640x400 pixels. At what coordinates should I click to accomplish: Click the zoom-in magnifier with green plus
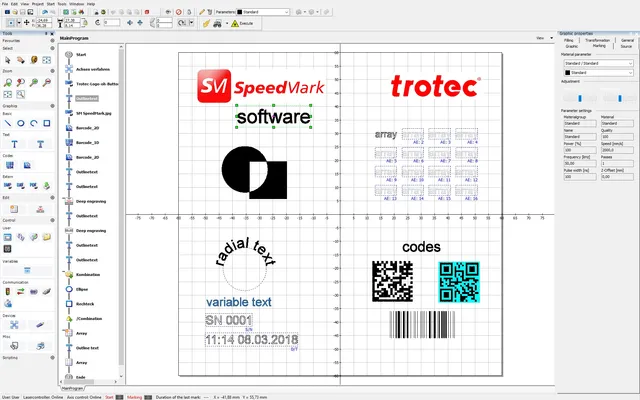click(34, 83)
